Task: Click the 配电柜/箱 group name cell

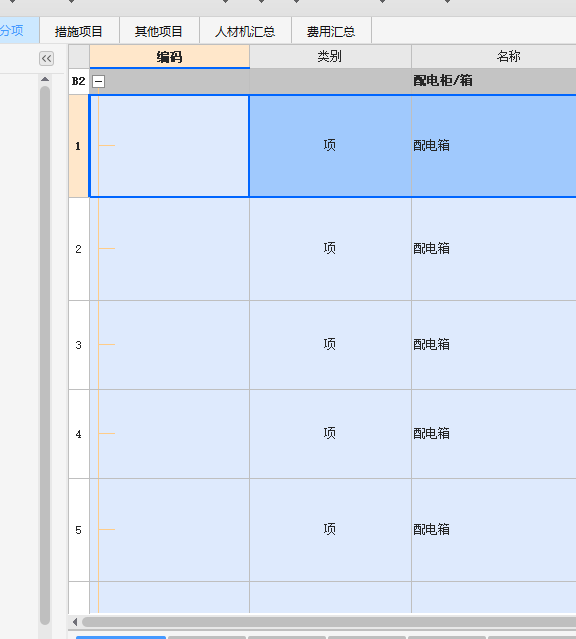Action: (494, 81)
